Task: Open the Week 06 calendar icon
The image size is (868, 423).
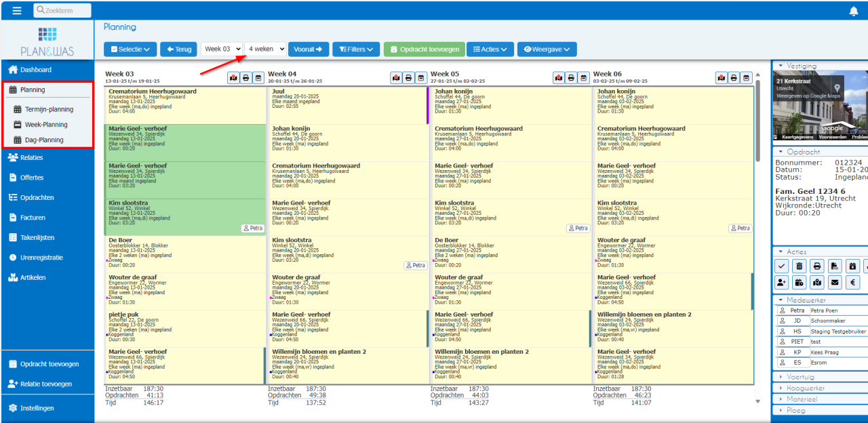Action: (746, 78)
